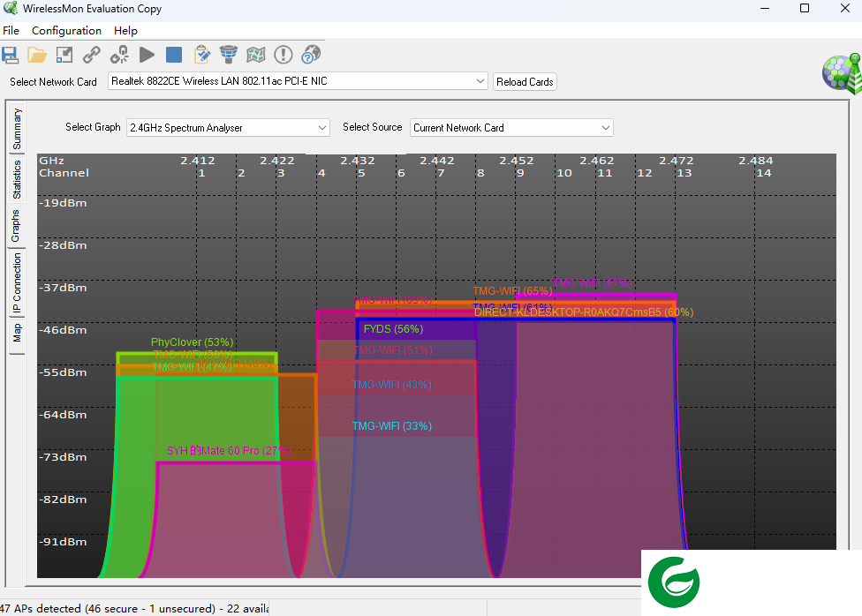Click the -19dBm axis label
The image size is (862, 616).
[x=63, y=203]
